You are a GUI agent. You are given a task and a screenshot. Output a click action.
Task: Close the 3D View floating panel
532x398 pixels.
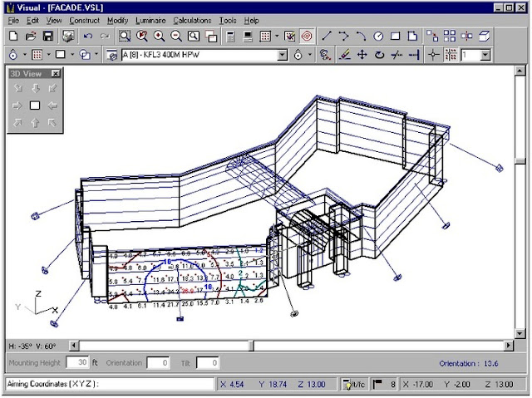pos(56,73)
